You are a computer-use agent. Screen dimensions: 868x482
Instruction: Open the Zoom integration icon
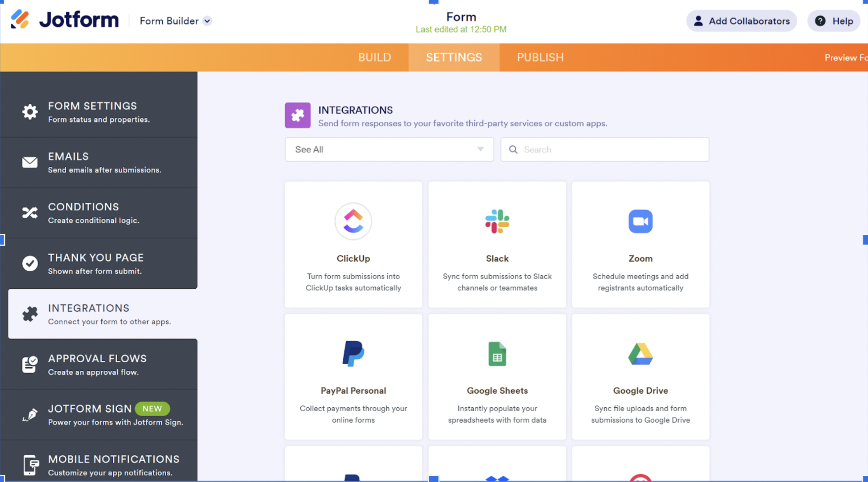640,221
